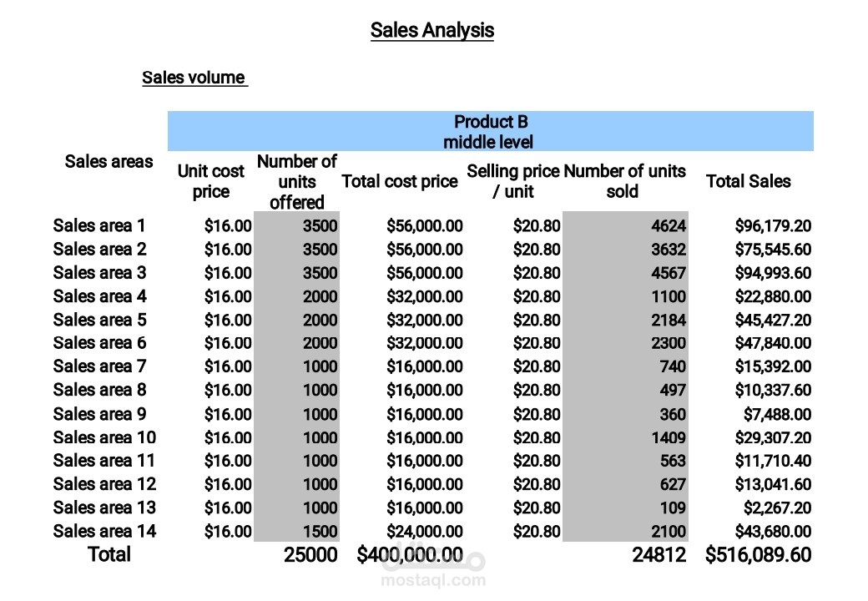
Task: Click total sales cell $10,337.60
Action: point(774,390)
